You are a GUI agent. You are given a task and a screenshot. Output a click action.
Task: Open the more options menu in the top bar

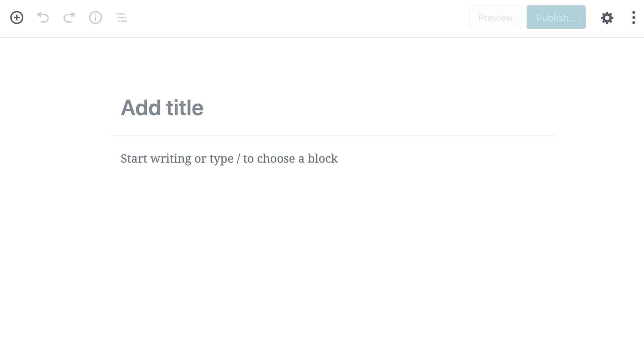[633, 17]
